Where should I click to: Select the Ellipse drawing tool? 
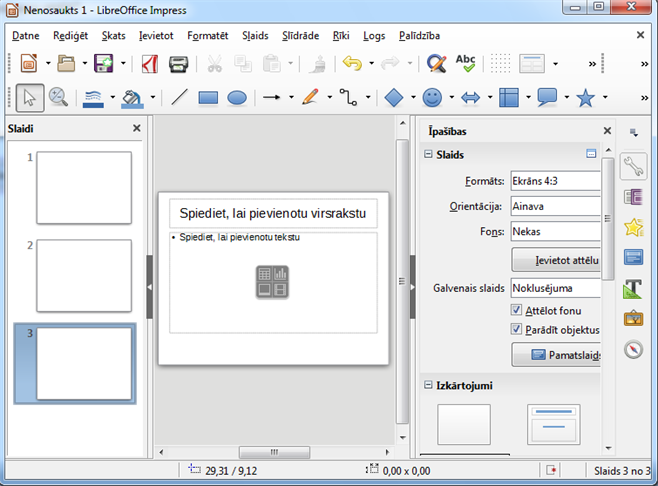pyautogui.click(x=237, y=98)
